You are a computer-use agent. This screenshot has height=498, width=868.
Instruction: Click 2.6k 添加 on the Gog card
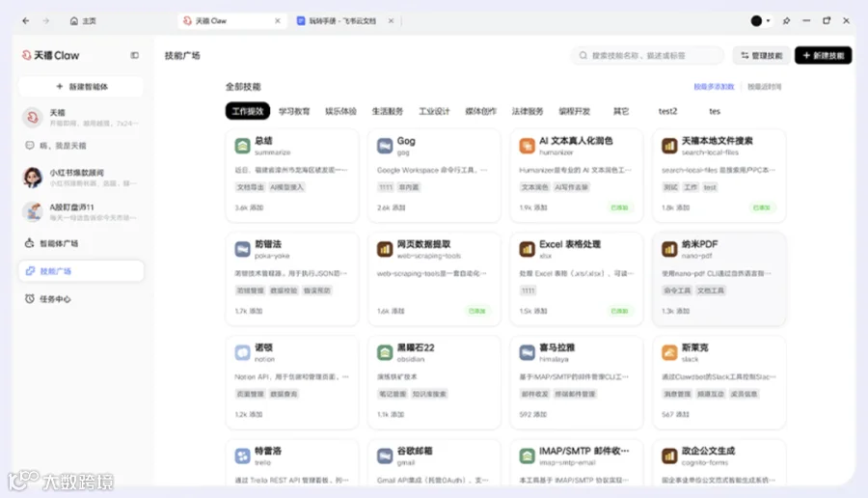pos(392,207)
